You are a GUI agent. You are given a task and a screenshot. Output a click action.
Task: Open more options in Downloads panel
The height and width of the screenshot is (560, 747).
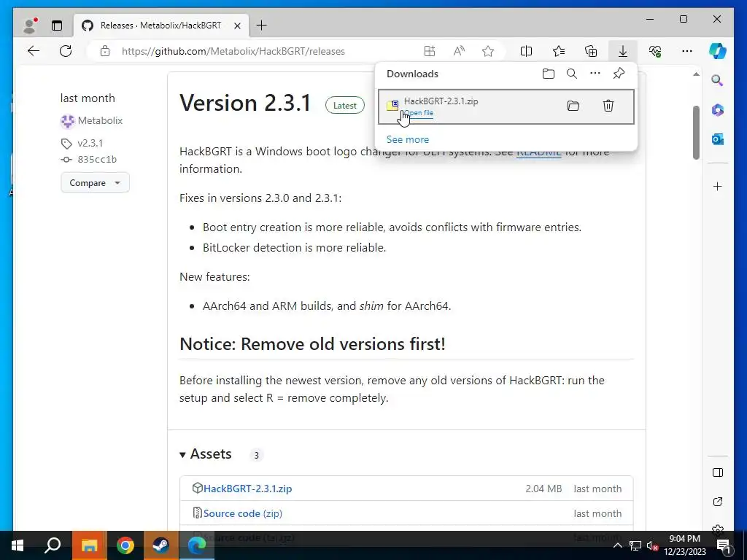click(x=595, y=74)
